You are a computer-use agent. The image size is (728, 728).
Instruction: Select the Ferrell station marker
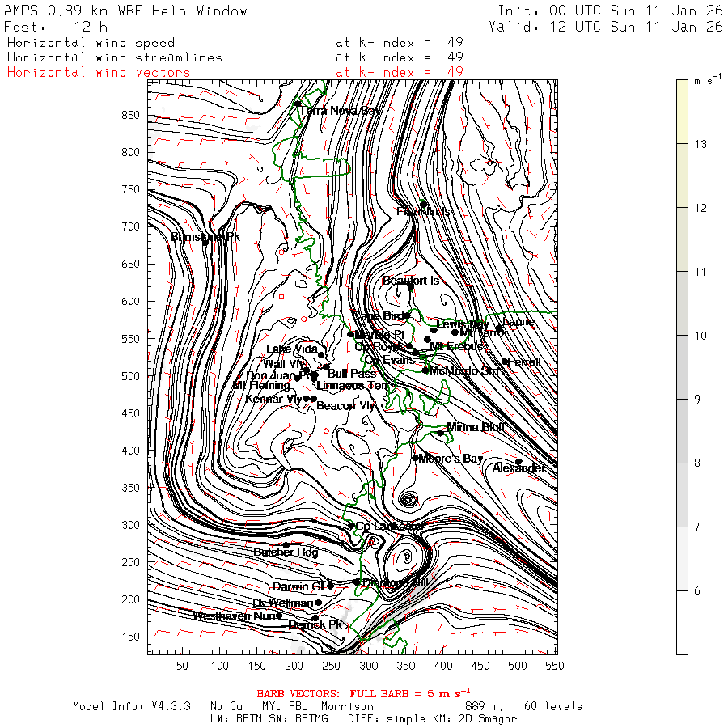point(505,362)
